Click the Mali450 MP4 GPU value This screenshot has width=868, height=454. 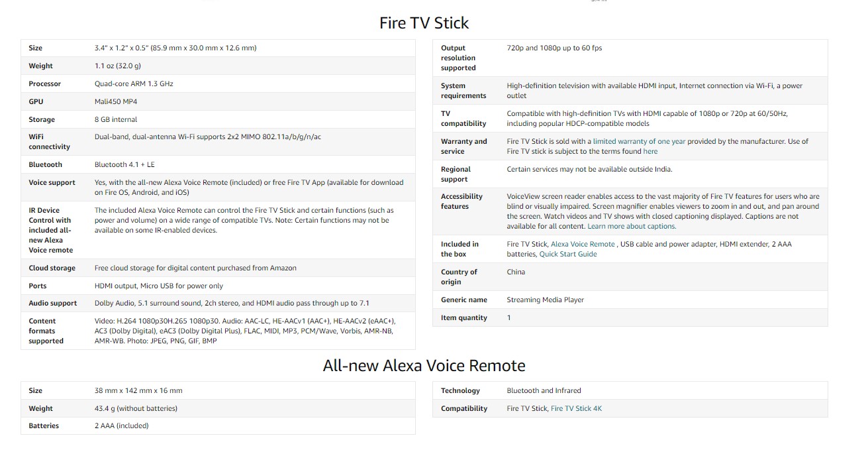tap(116, 101)
